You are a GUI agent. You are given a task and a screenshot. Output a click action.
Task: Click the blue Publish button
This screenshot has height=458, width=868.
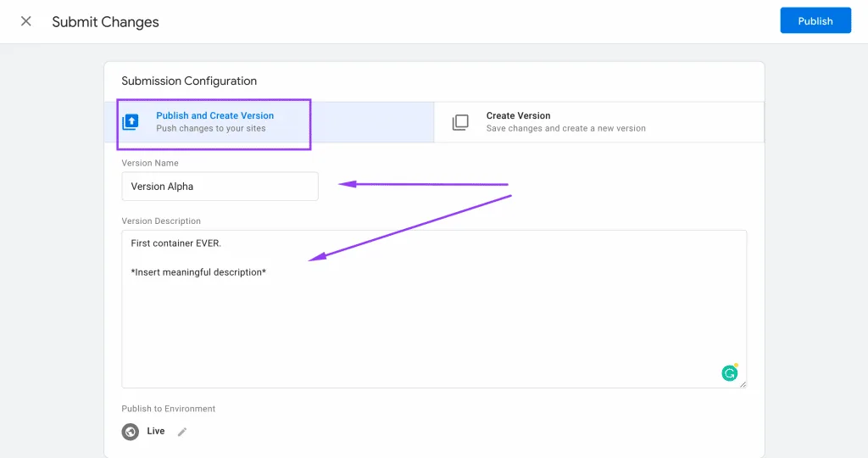pyautogui.click(x=815, y=20)
